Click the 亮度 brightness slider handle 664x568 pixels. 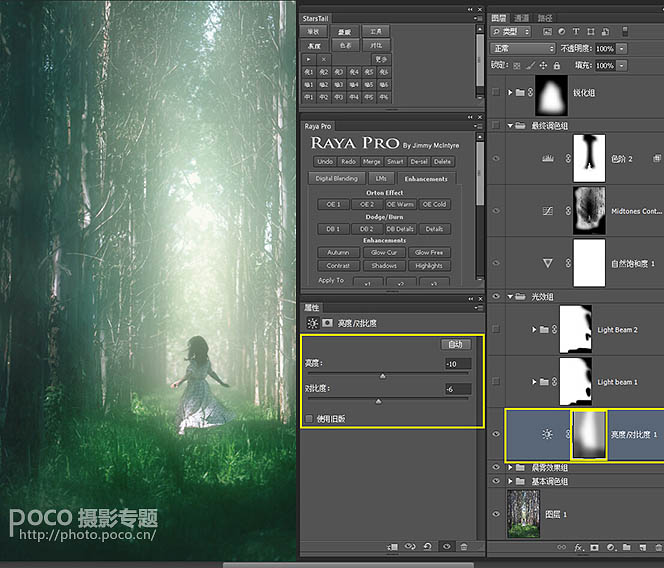[383, 376]
